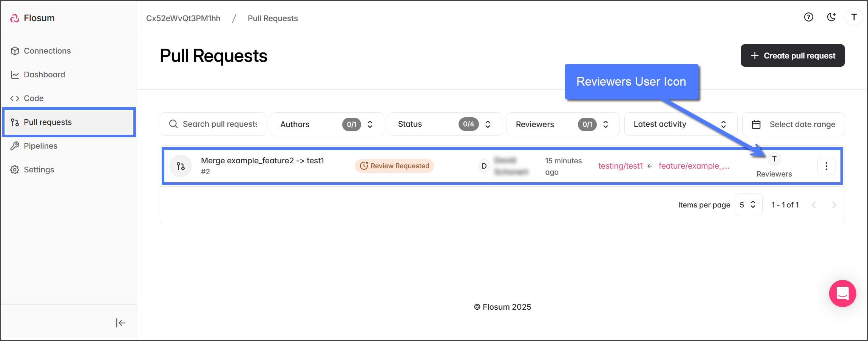Open the pull request row kebab menu
Viewport: 868px width, 341px height.
pyautogui.click(x=826, y=166)
